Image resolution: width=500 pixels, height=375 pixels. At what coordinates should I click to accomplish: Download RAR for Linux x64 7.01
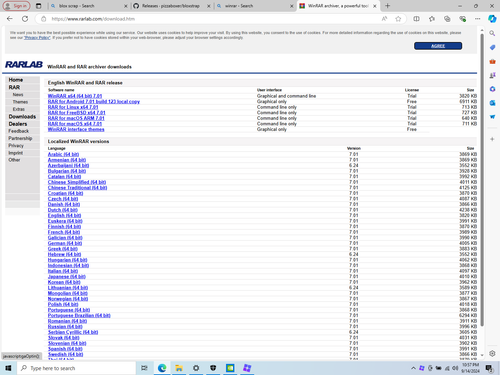pos(73,107)
